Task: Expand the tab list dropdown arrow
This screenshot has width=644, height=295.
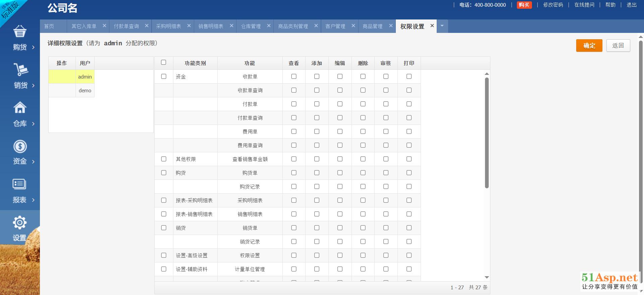Action: (442, 26)
